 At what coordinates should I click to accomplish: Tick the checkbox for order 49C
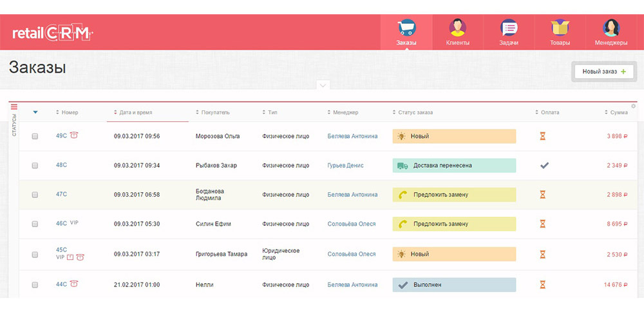click(x=35, y=136)
